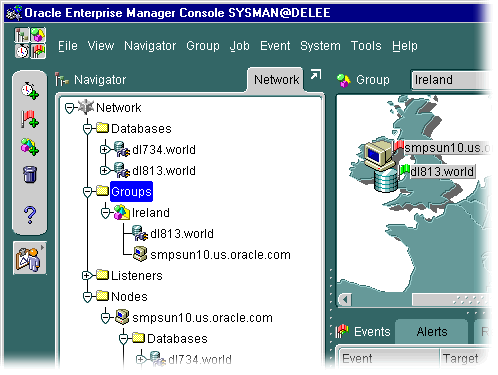This screenshot has height=375, width=498.
Task: Click the dl813.world database icon under Databases
Action: pyautogui.click(x=121, y=170)
